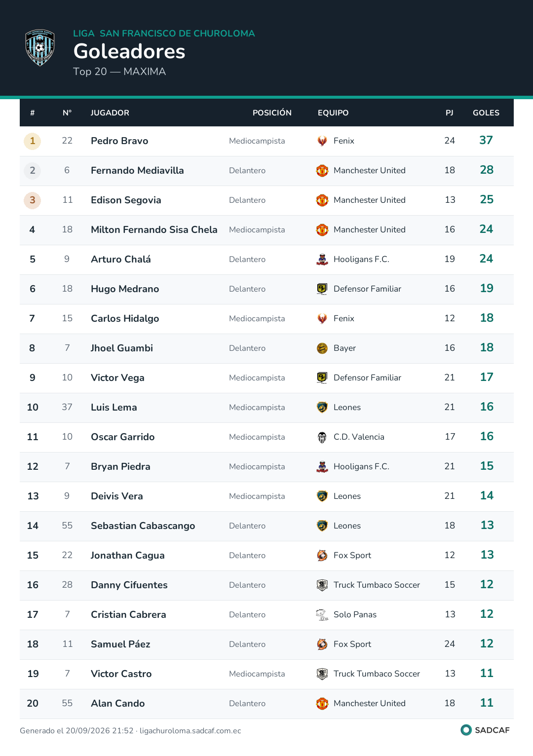
Task: Click Defensor Familiar badge in Hugo Medrano row
Action: [322, 289]
